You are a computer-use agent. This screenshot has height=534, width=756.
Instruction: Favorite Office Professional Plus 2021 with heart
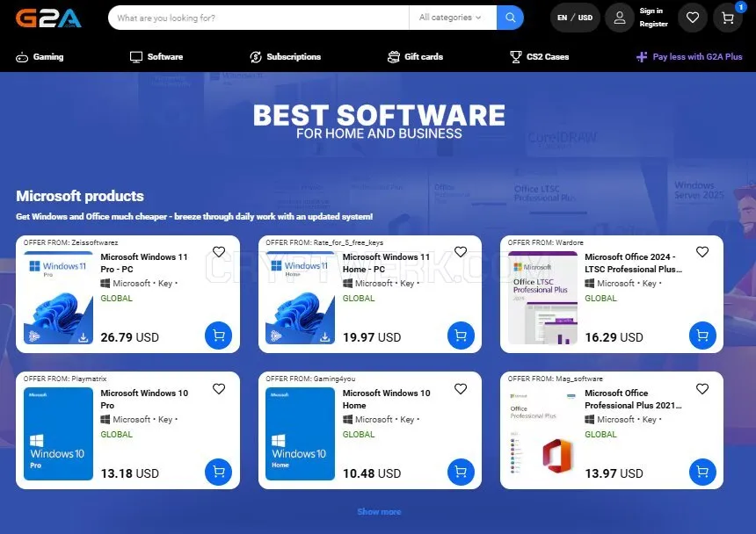pyautogui.click(x=702, y=388)
